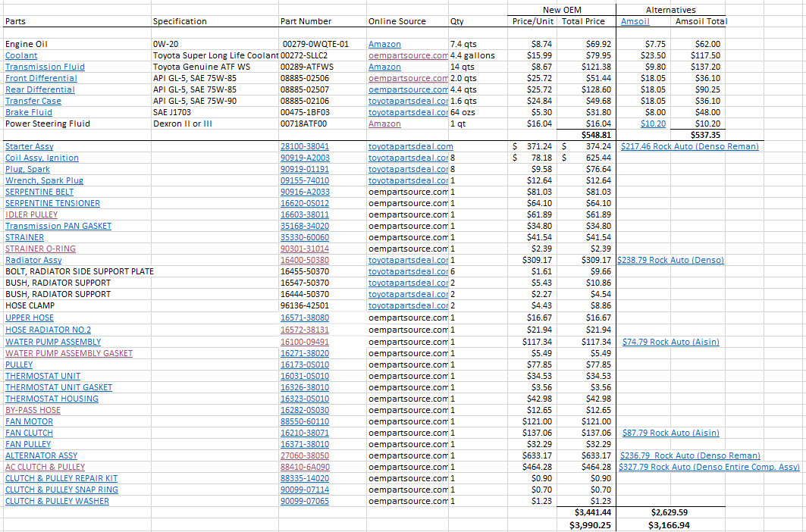Open the FAN MOTOR link

pyautogui.click(x=30, y=421)
